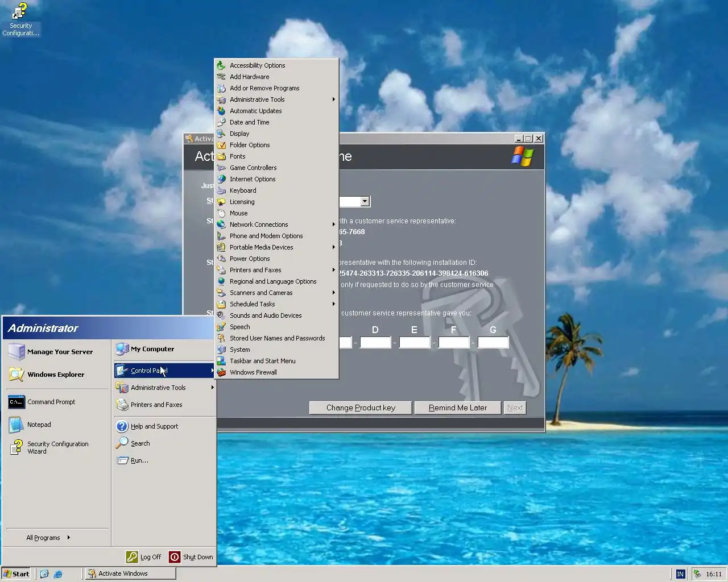
Task: Click the Manage Your Server icon
Action: [x=16, y=352]
